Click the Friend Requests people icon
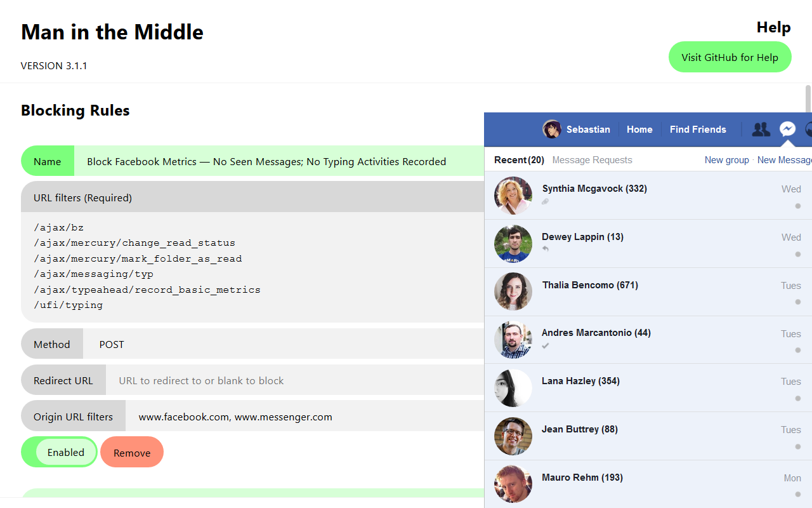 (x=761, y=130)
